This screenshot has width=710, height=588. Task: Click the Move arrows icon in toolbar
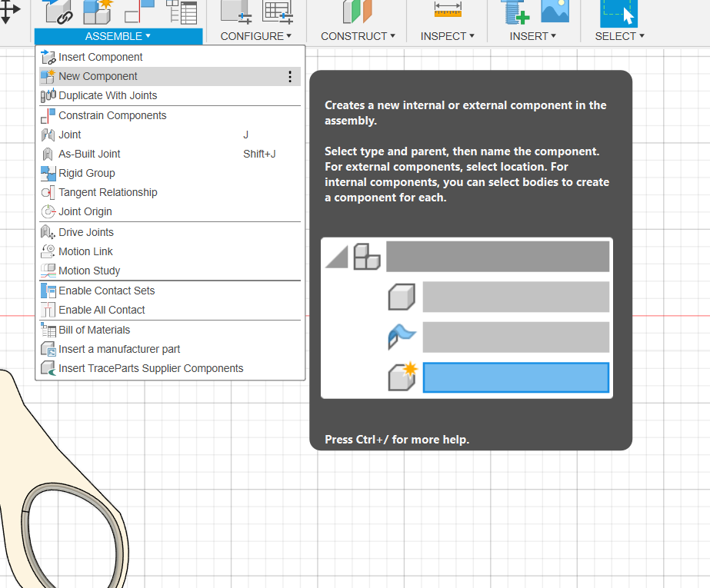(9, 11)
